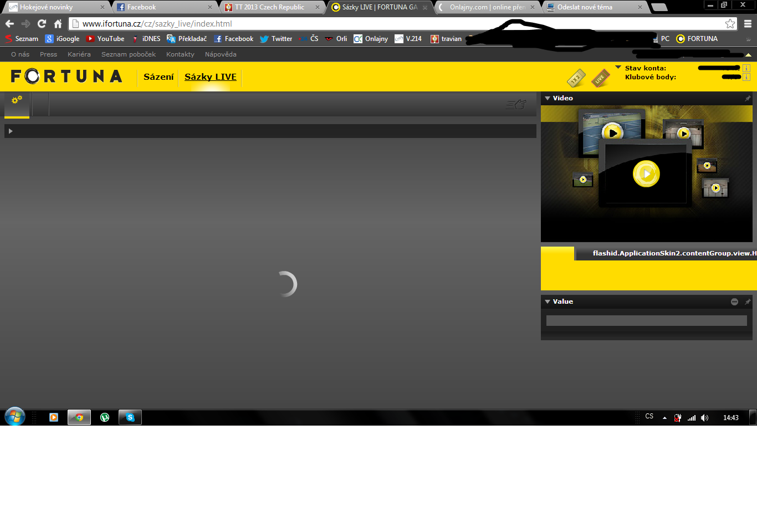757x532 pixels.
Task: Open the Sázení section
Action: tap(158, 77)
